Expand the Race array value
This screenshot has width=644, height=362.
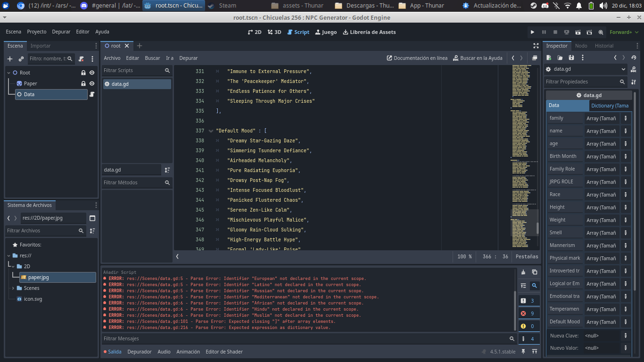[602, 195]
